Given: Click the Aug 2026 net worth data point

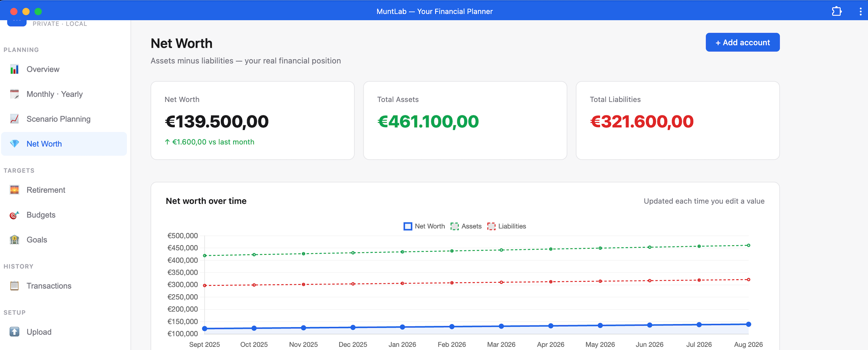Looking at the screenshot, I should (x=748, y=324).
